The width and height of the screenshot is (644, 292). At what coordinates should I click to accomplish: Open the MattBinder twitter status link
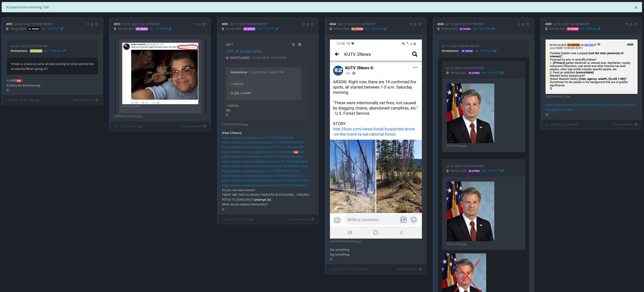click(x=263, y=157)
